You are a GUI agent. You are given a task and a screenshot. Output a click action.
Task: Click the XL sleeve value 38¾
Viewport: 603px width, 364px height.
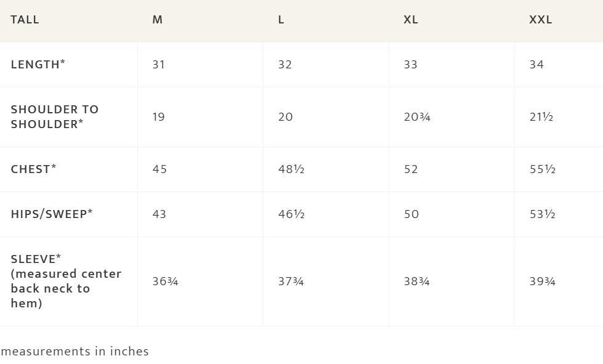coord(416,282)
